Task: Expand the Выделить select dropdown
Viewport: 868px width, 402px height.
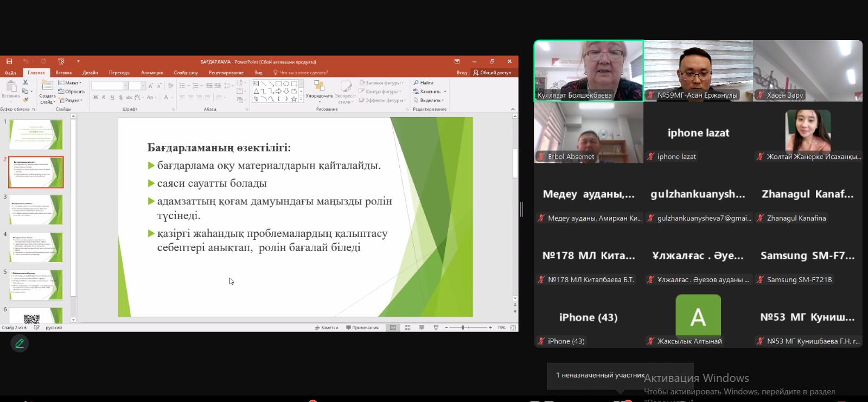Action: 429,100
